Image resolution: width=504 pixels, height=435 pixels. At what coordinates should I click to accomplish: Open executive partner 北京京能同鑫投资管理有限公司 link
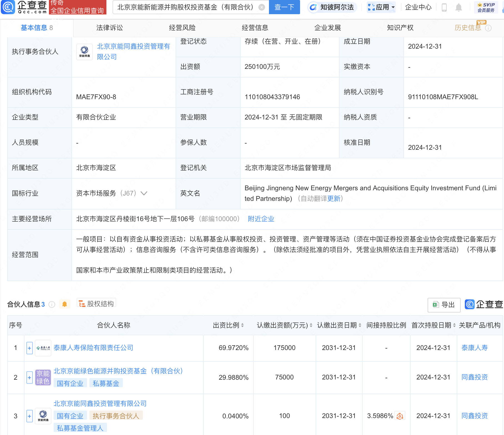pyautogui.click(x=133, y=51)
